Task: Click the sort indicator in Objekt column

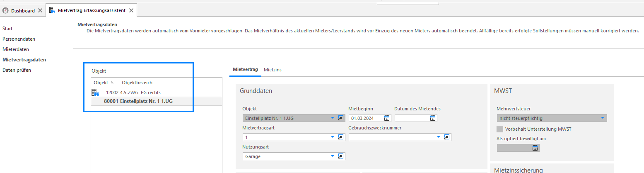Action: click(113, 83)
